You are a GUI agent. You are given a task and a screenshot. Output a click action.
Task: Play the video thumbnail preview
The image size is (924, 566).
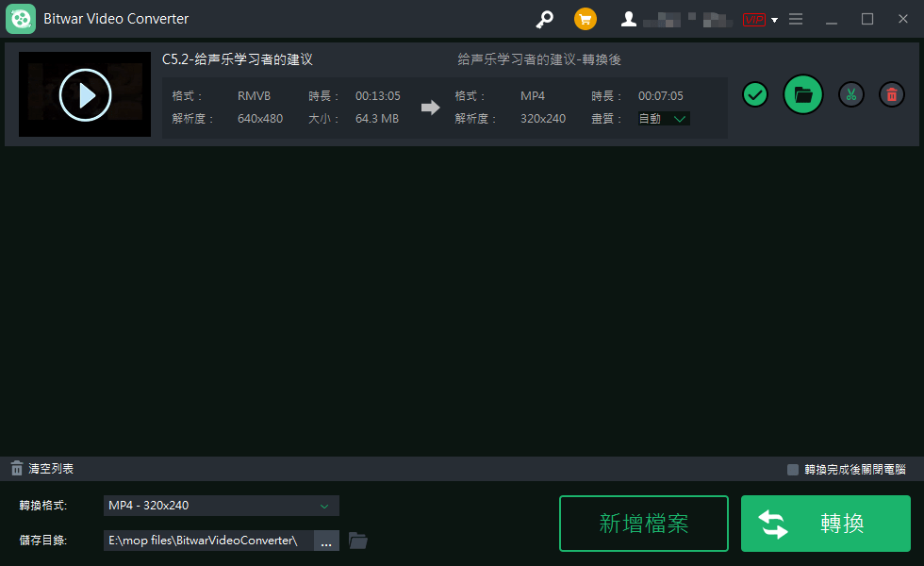click(x=85, y=94)
